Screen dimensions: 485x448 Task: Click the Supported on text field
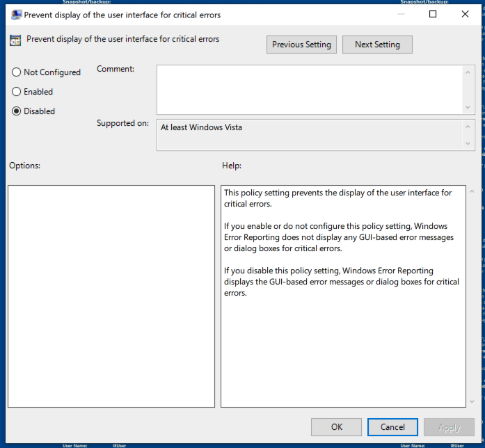310,135
